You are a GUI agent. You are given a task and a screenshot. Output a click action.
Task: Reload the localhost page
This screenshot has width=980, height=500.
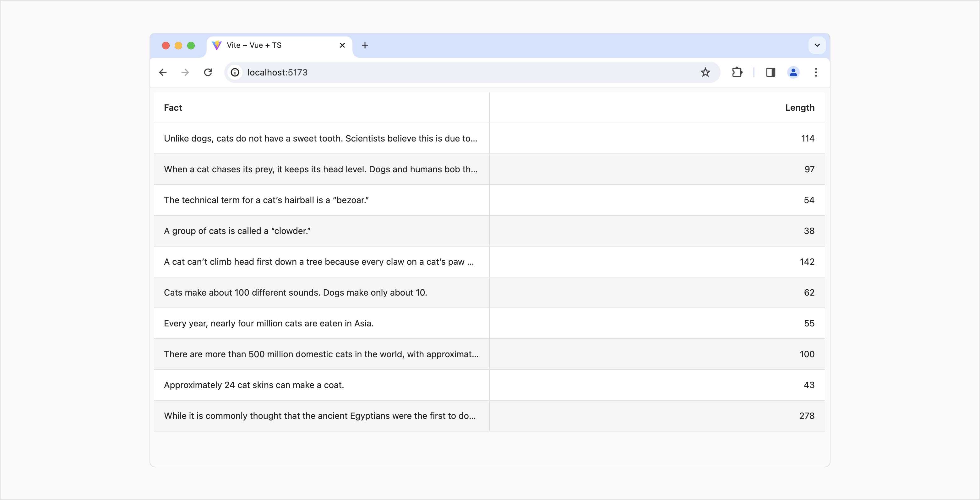(208, 72)
